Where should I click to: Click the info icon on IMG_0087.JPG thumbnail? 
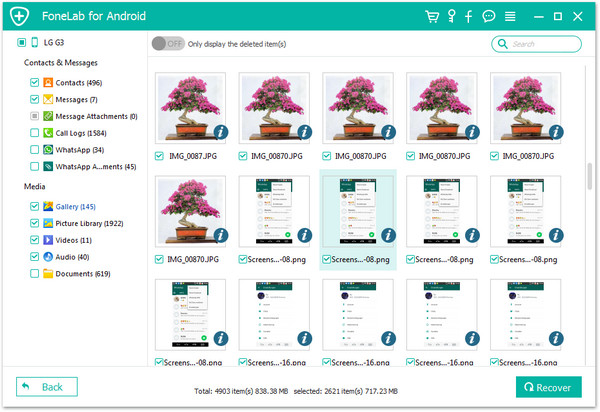tap(220, 132)
